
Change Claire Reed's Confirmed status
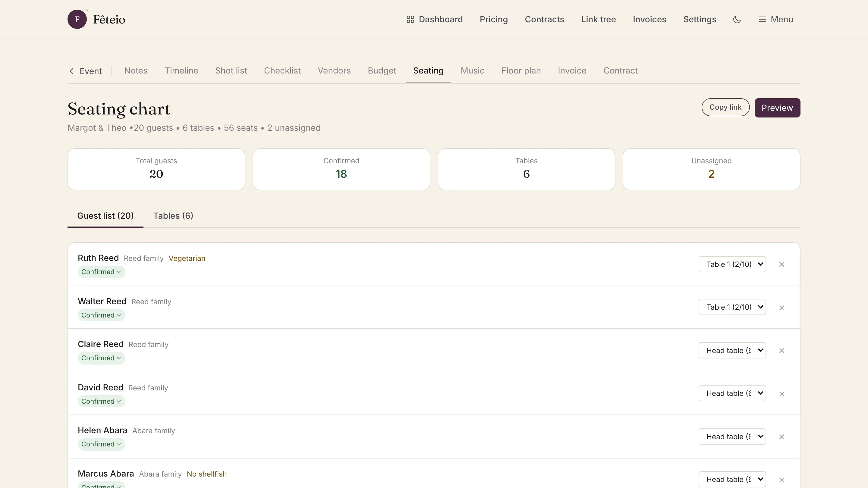(x=101, y=358)
